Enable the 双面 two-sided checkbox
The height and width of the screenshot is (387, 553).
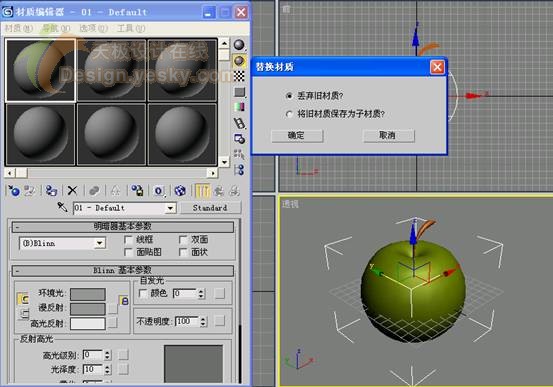(183, 240)
